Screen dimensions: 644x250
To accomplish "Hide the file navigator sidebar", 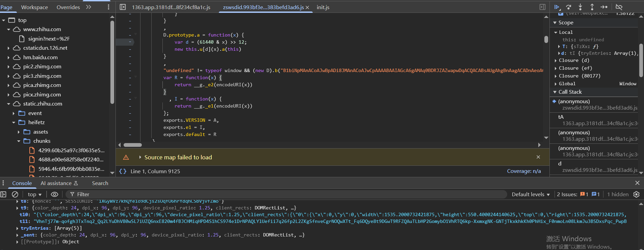I will 123,7.
